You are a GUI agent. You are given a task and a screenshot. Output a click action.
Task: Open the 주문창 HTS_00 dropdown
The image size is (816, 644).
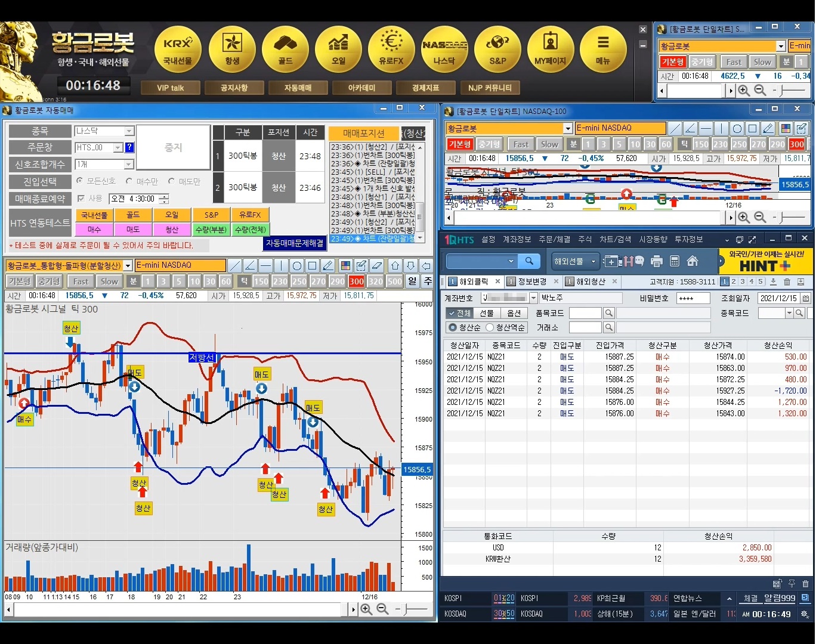pos(118,147)
